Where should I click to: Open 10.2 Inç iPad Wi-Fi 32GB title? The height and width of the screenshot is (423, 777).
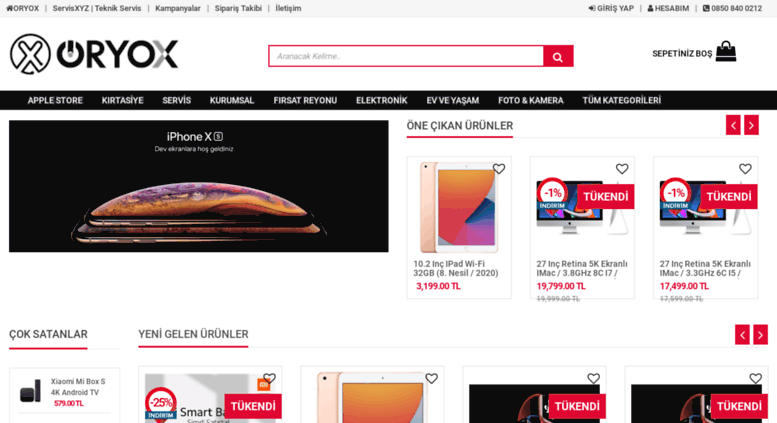[456, 268]
